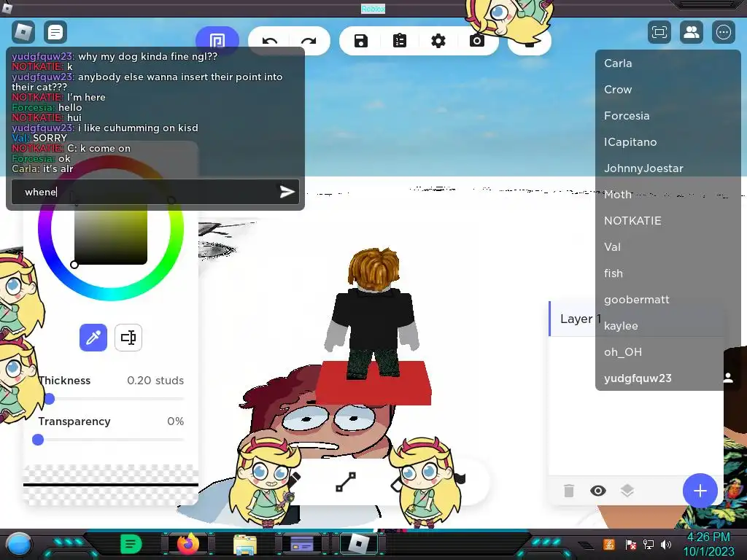This screenshot has width=747, height=560.
Task: Open the network tray icon
Action: [x=648, y=544]
